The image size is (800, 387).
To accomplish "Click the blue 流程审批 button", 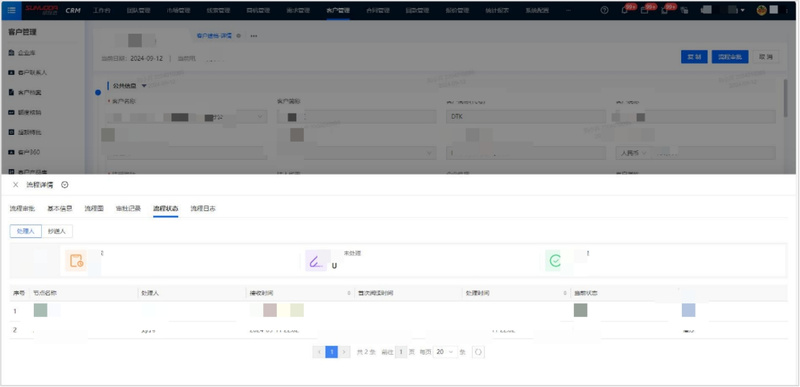I will (x=730, y=57).
